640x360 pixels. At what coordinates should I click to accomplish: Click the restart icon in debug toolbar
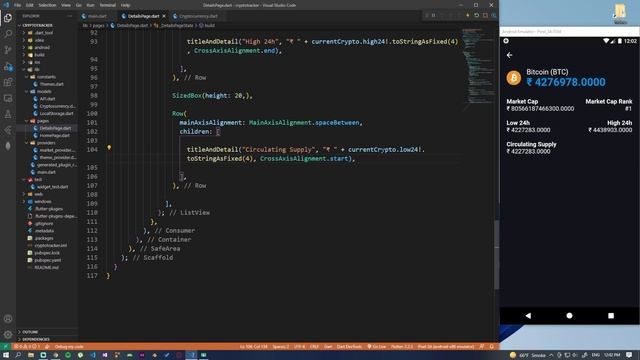476,16
